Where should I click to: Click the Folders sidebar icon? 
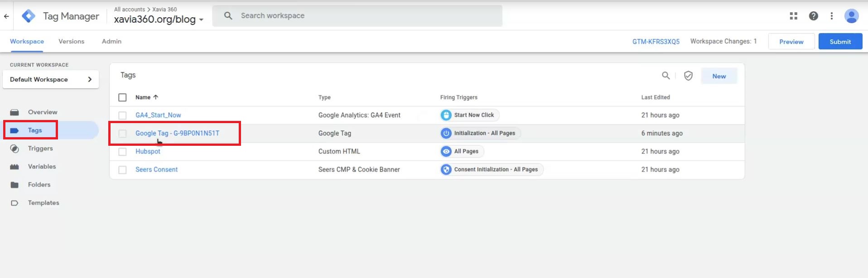[x=14, y=185]
